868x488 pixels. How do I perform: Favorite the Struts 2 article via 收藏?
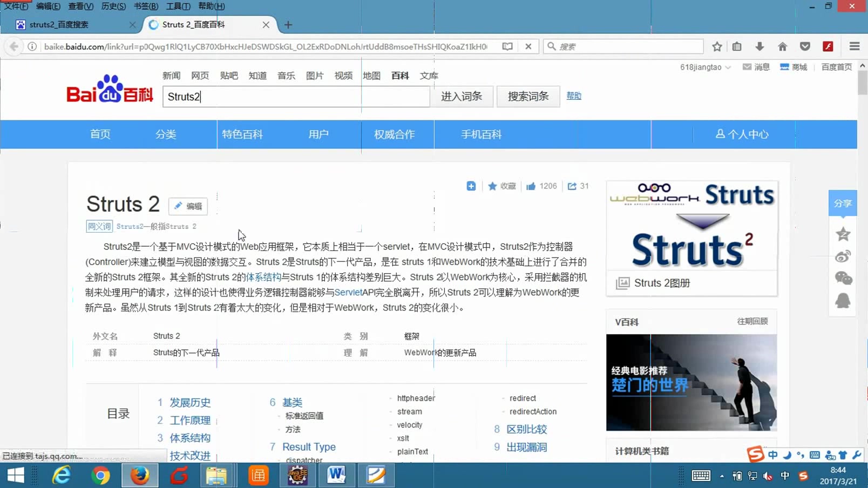(502, 186)
